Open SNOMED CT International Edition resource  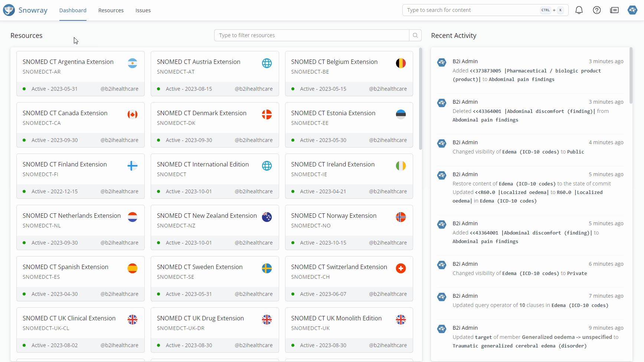[x=203, y=164]
